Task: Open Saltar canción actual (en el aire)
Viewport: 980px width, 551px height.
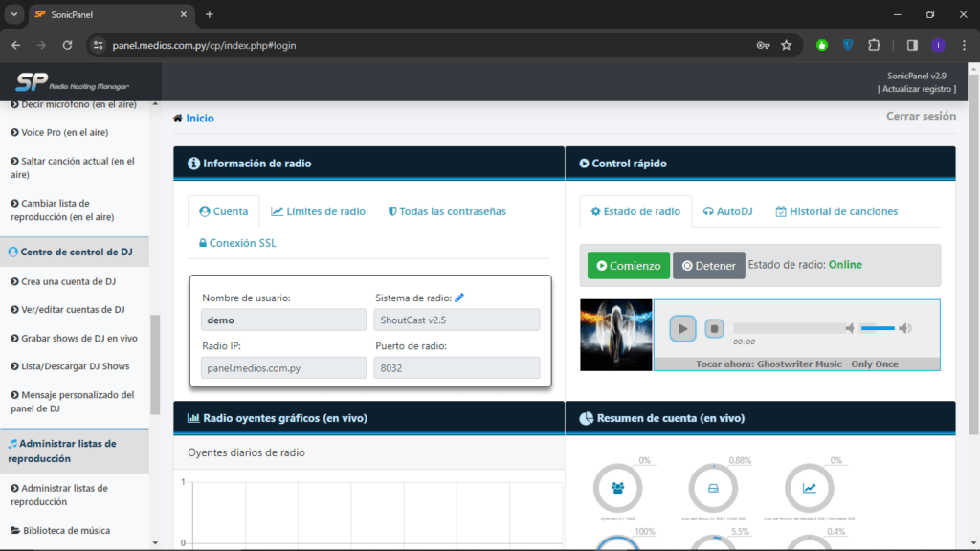Action: (73, 167)
